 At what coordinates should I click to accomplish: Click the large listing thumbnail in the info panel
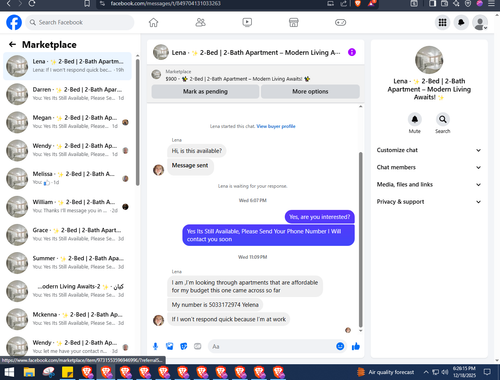tap(429, 60)
